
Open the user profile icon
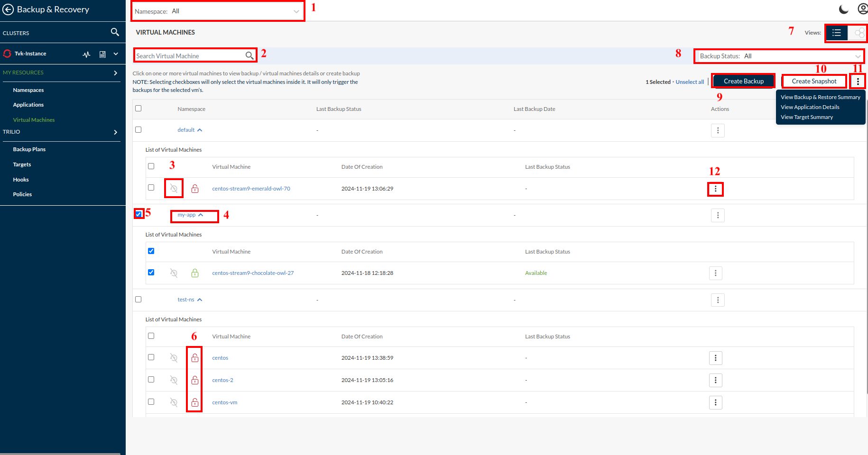coord(862,9)
